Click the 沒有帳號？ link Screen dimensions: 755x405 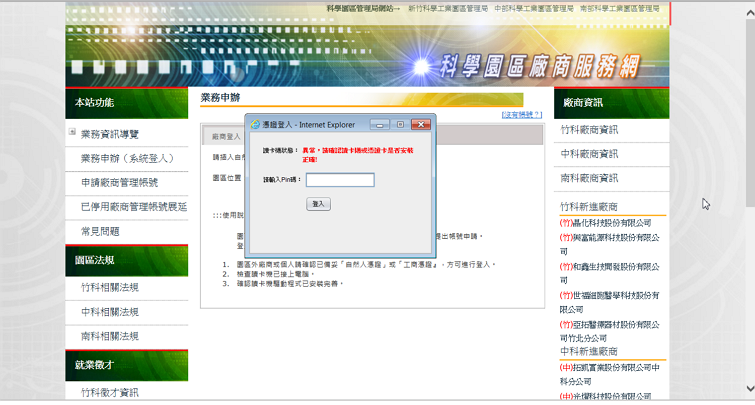tap(521, 115)
